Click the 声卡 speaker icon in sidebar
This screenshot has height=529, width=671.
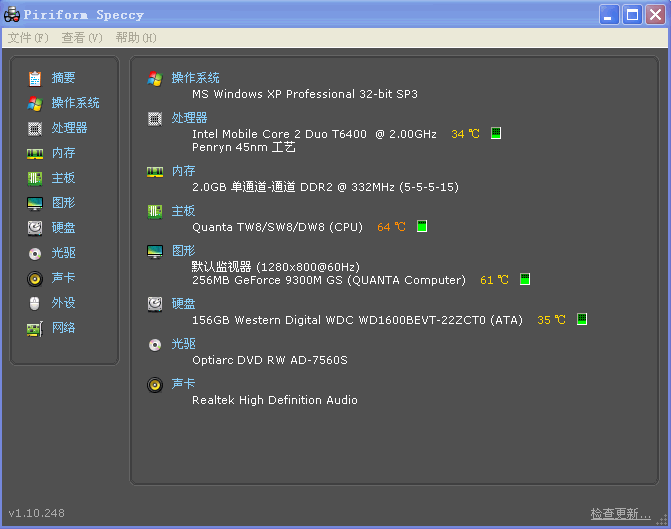[35, 279]
